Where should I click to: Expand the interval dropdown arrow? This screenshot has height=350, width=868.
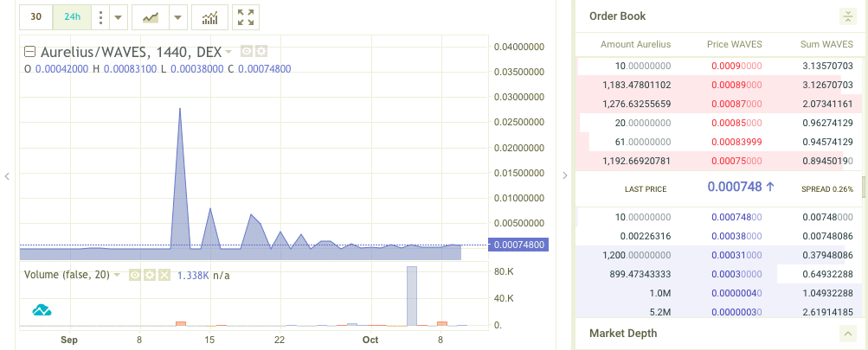coord(119,16)
